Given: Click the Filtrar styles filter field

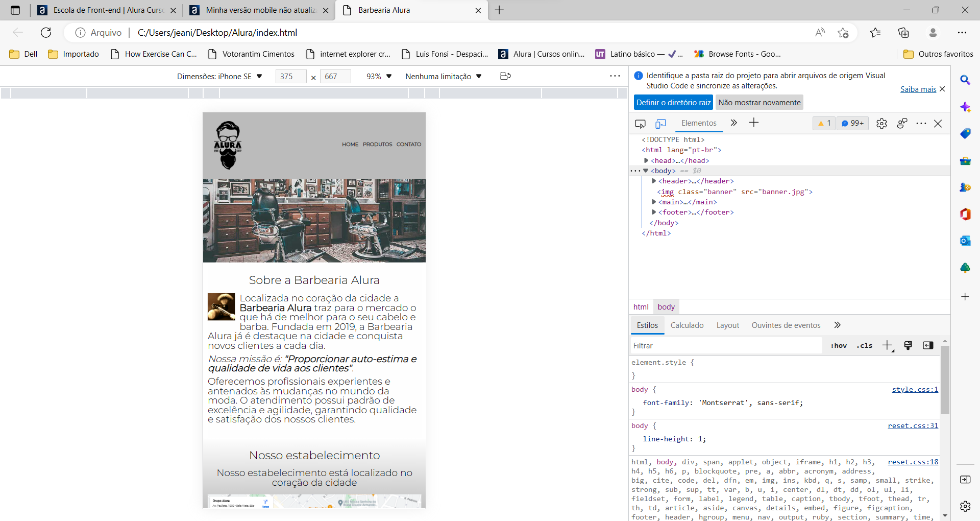Looking at the screenshot, I should (727, 346).
